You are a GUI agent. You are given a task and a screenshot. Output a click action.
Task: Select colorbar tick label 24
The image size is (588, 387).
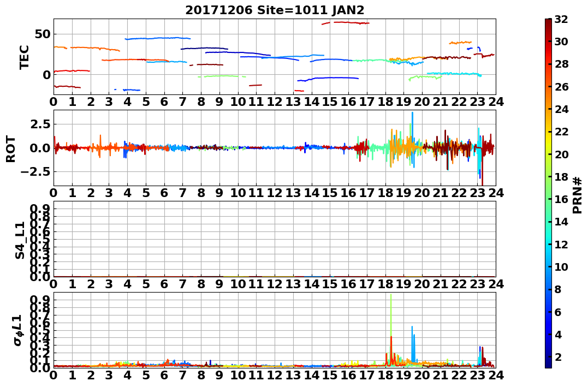point(561,109)
